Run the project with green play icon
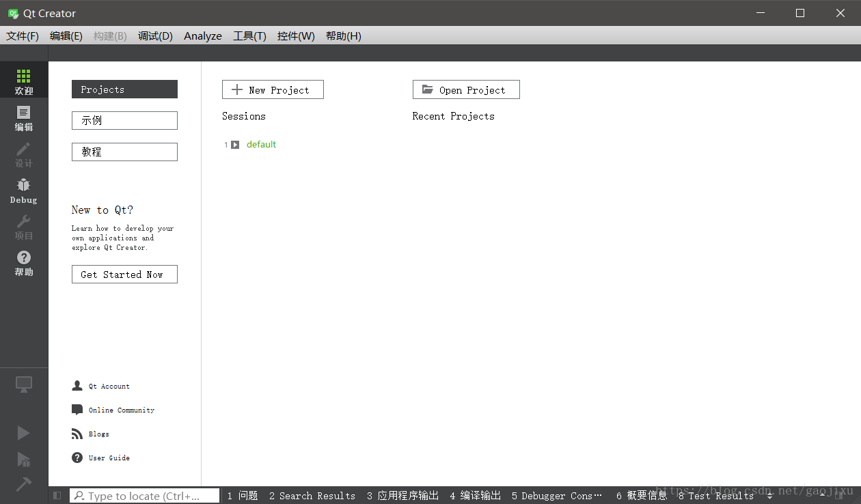The width and height of the screenshot is (861, 504). pyautogui.click(x=24, y=433)
